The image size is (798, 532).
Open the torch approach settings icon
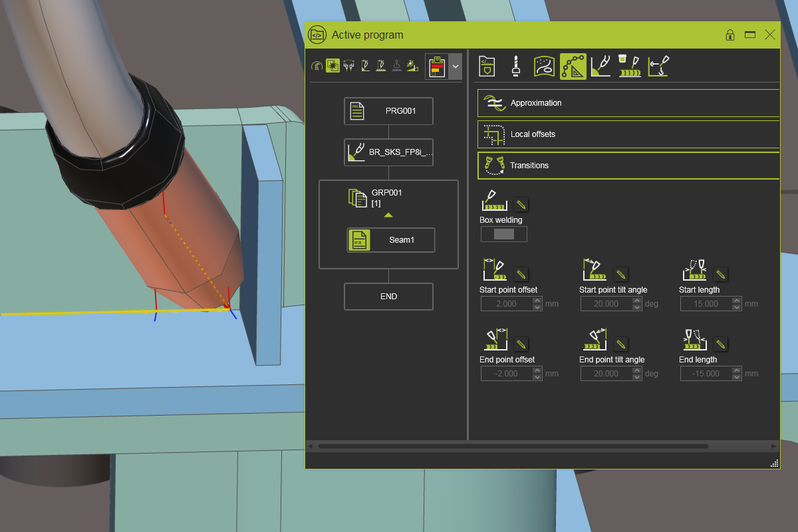click(x=600, y=66)
